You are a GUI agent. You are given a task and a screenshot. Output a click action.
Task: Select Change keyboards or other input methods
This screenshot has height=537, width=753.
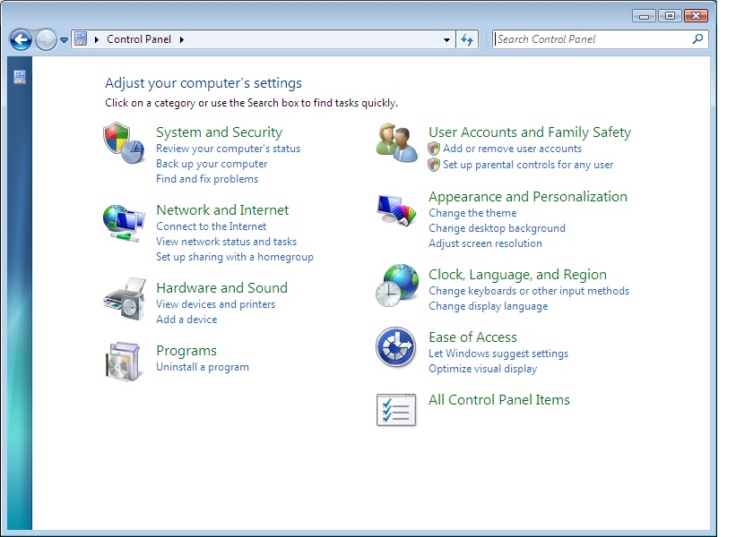coord(529,291)
